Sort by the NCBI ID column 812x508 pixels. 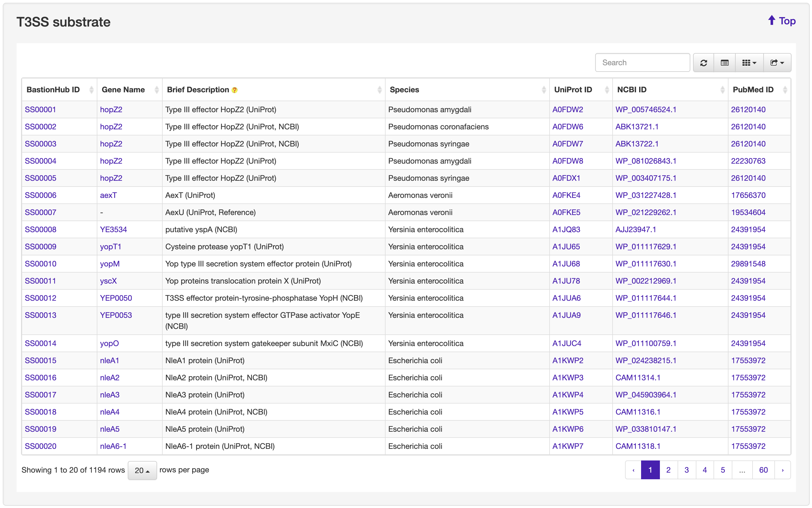[x=722, y=90]
